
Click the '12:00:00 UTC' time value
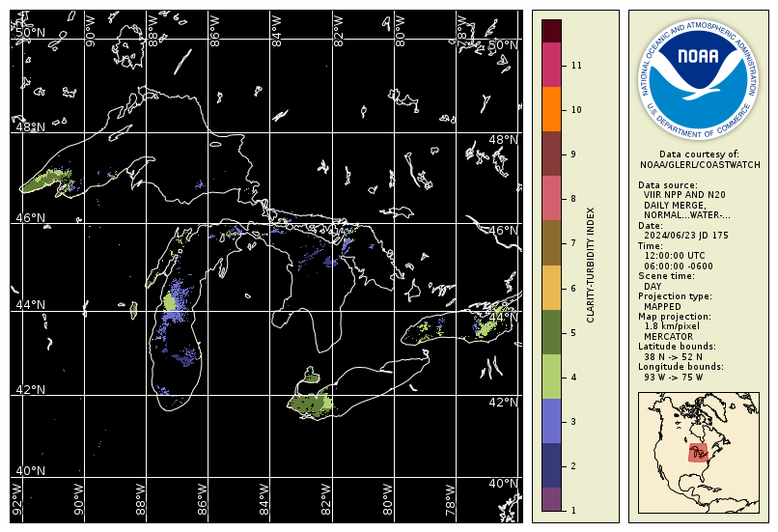click(x=675, y=256)
